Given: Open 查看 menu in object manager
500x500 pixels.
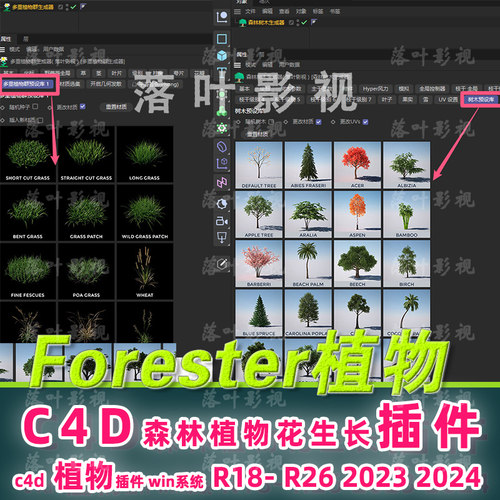Looking at the screenshot, I should click(x=284, y=11).
